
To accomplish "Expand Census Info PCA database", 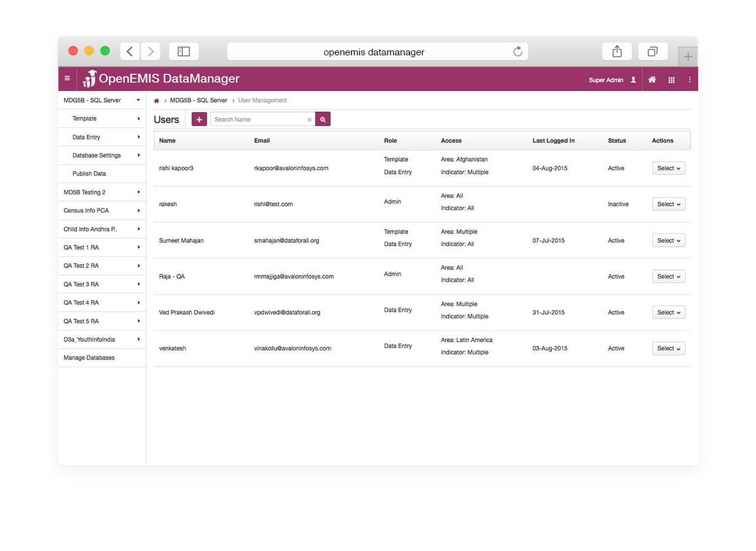I will [102, 211].
